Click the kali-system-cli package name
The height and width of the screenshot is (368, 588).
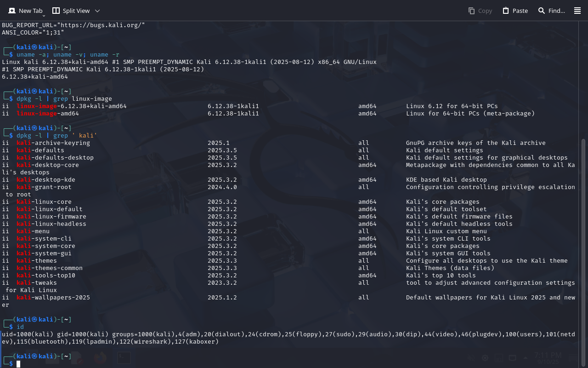tap(44, 239)
